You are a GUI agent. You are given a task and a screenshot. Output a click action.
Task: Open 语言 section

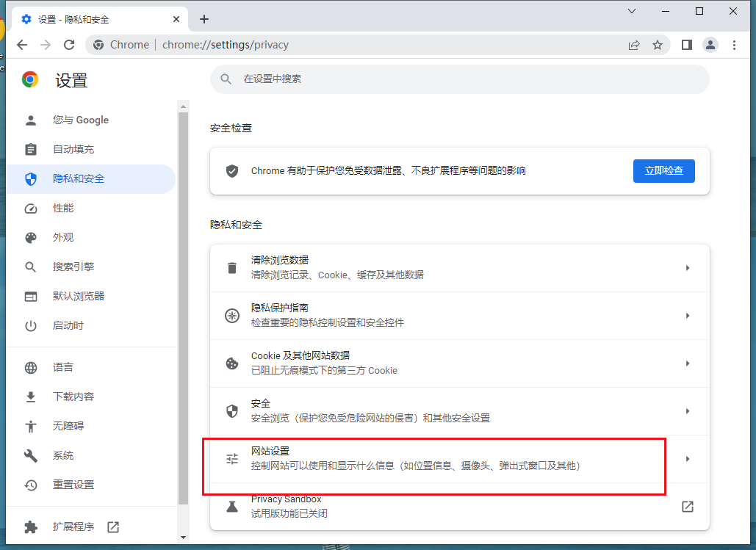click(x=92, y=367)
